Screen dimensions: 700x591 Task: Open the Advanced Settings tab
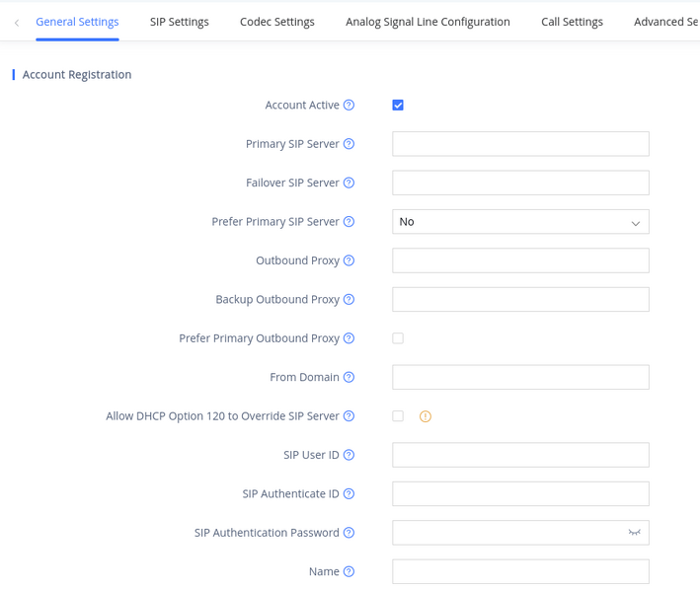(666, 22)
